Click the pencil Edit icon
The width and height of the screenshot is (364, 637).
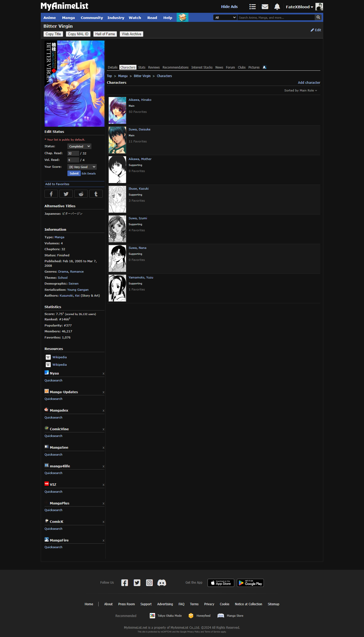click(312, 30)
